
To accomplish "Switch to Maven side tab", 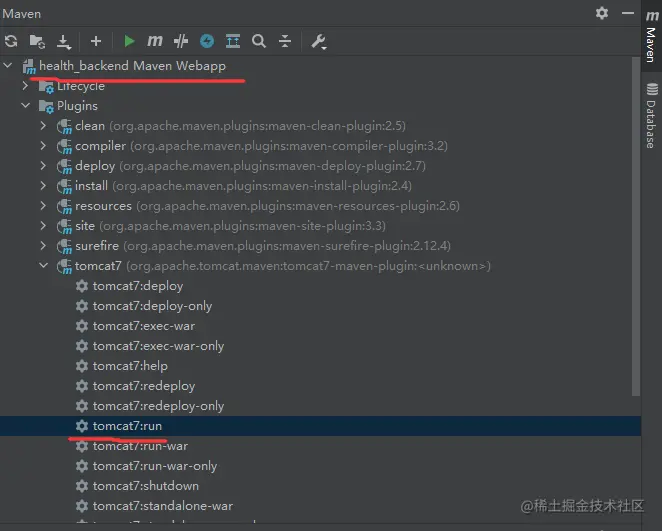I will (x=651, y=36).
